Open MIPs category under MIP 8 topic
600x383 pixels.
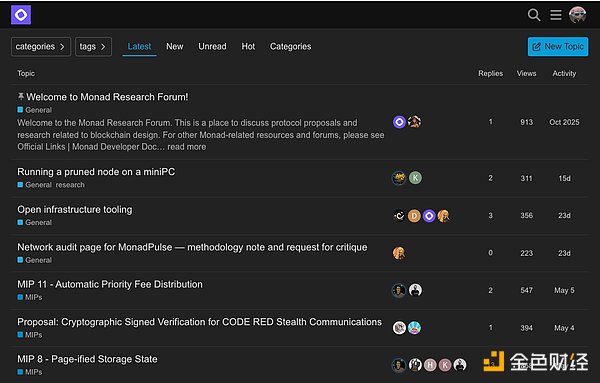[30, 372]
